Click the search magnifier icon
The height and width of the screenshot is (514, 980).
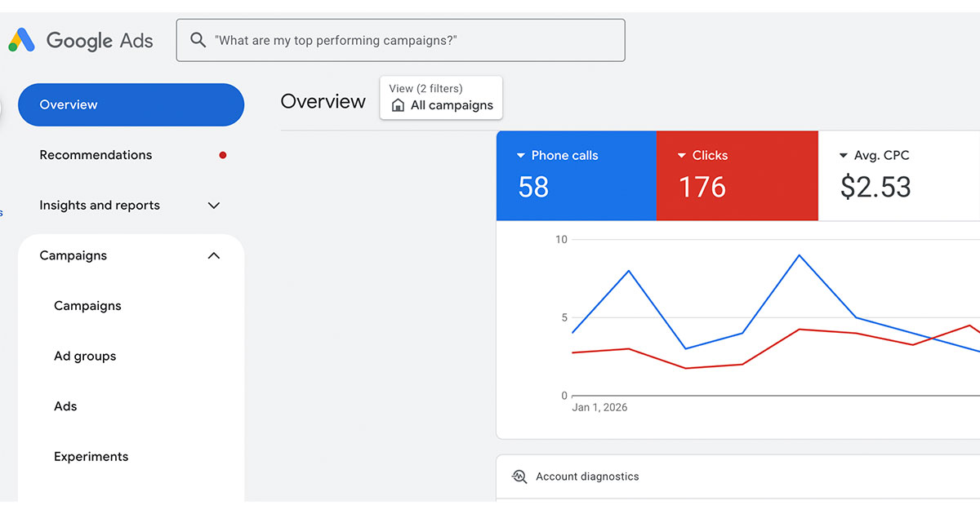point(198,39)
